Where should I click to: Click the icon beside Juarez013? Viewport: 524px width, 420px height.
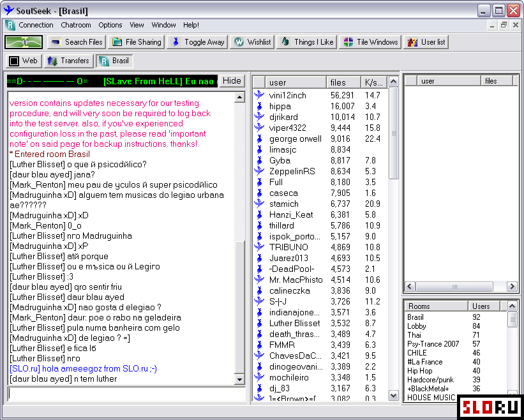pyautogui.click(x=259, y=259)
